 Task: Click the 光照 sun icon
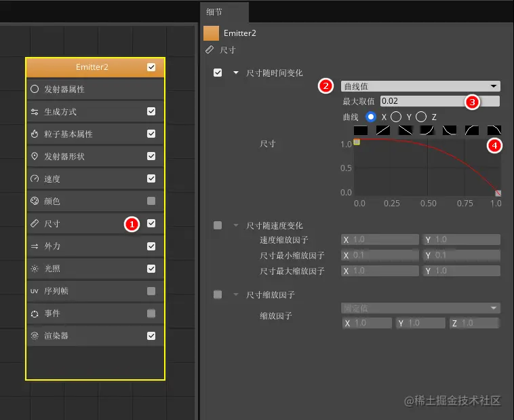[35, 269]
